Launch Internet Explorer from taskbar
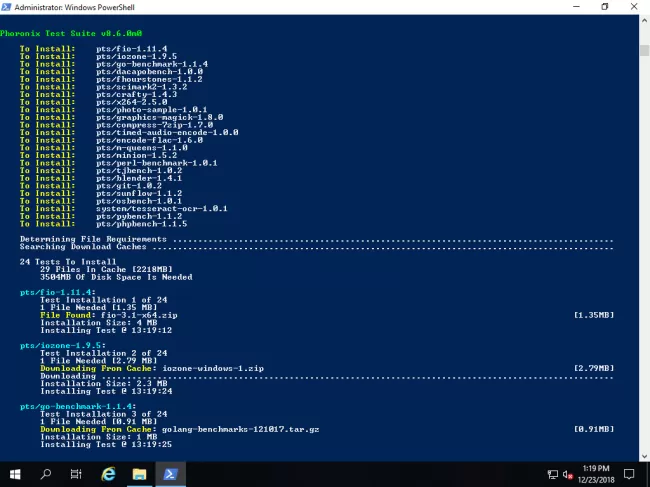 (109, 474)
